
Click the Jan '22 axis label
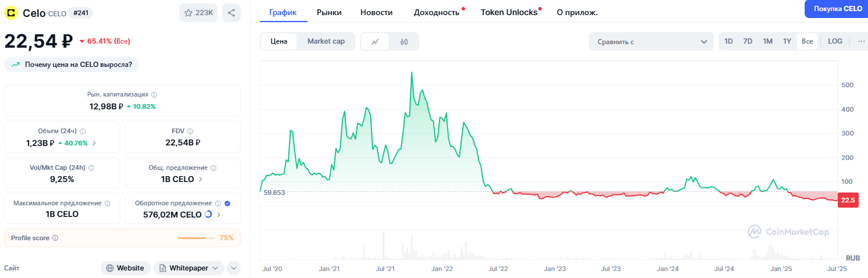pyautogui.click(x=441, y=269)
